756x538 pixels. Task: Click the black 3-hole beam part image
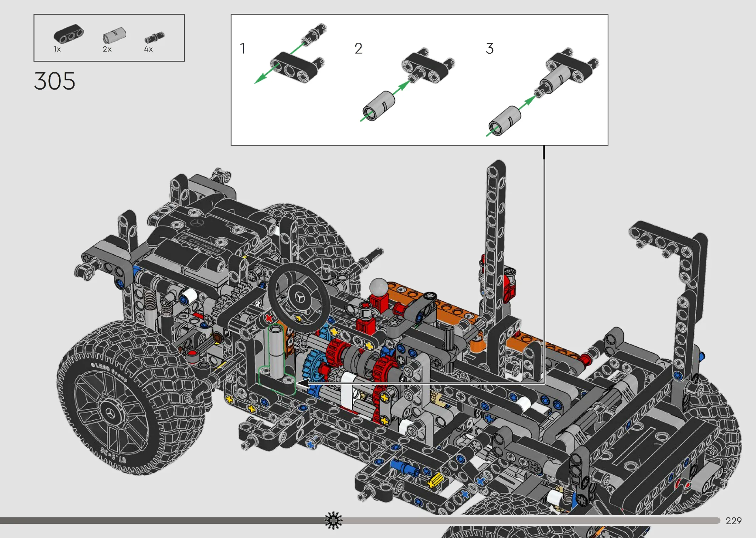69,34
